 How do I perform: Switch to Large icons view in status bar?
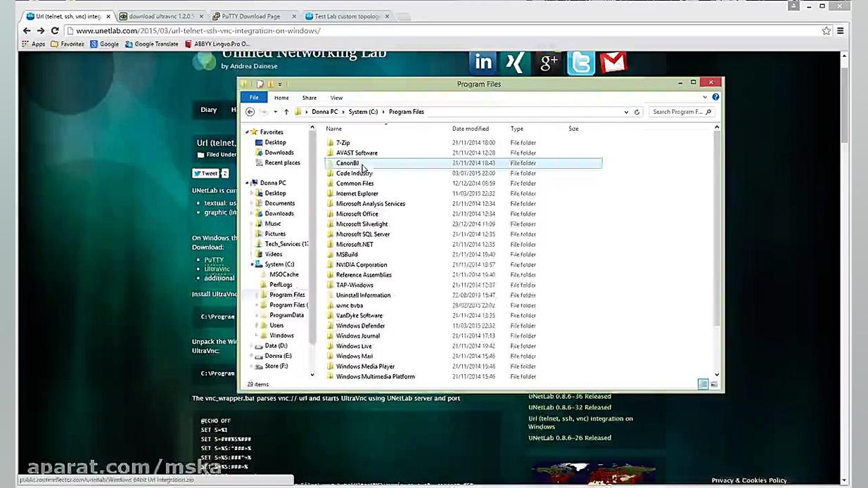point(714,384)
